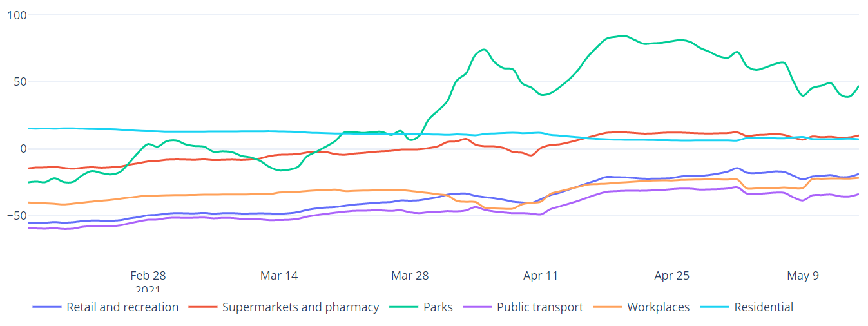868x326 pixels.
Task: Click the red Supermarkets and pharmacy legend swatch
Action: pyautogui.click(x=203, y=307)
